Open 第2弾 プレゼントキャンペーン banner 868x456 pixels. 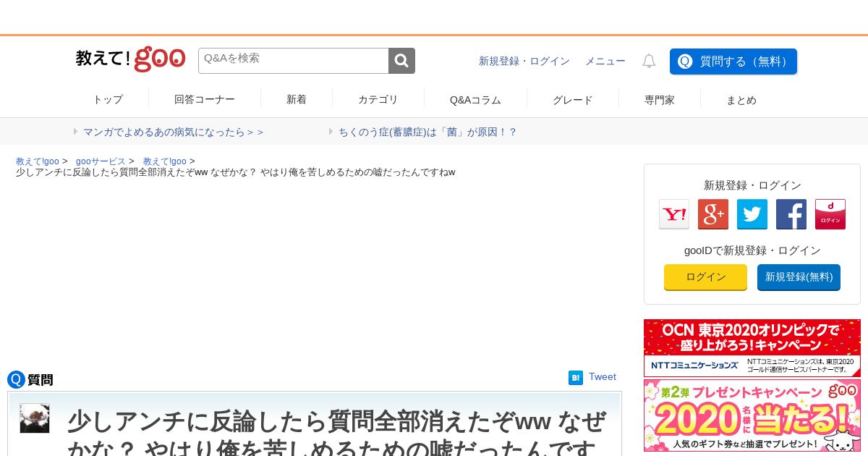tap(752, 416)
